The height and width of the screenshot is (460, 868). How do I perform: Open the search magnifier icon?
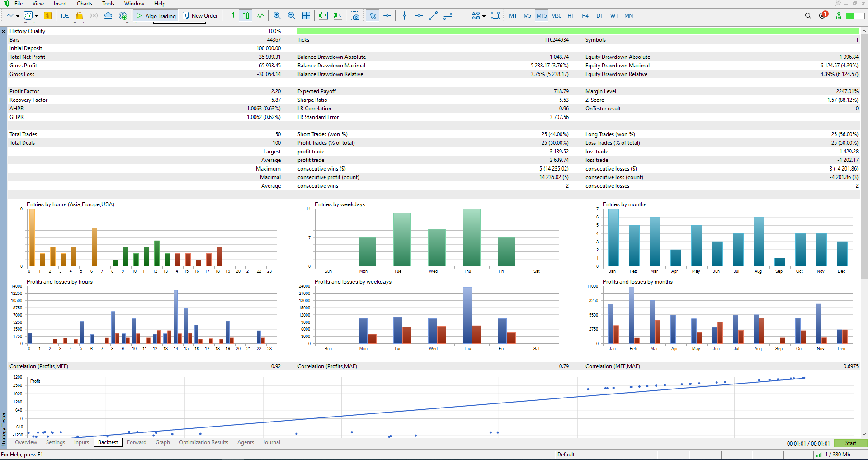[808, 16]
